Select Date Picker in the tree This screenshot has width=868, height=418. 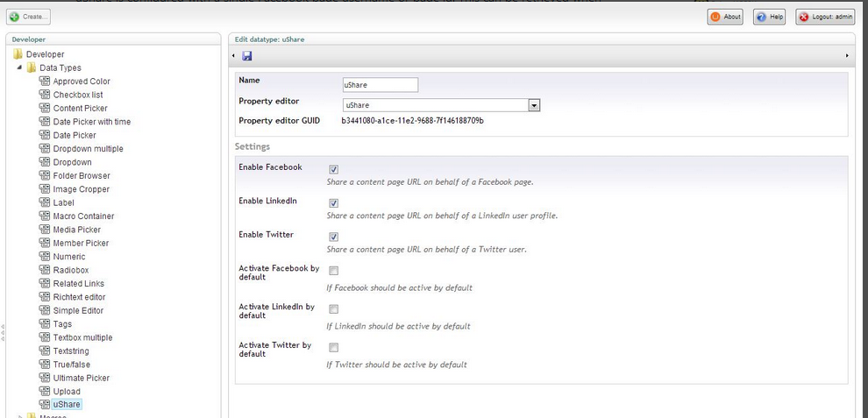pos(75,135)
